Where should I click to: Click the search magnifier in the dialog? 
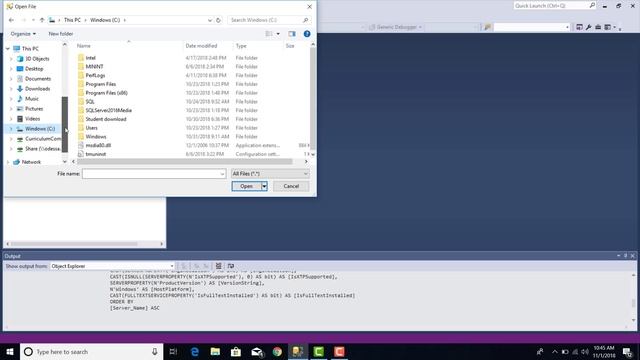pos(305,20)
